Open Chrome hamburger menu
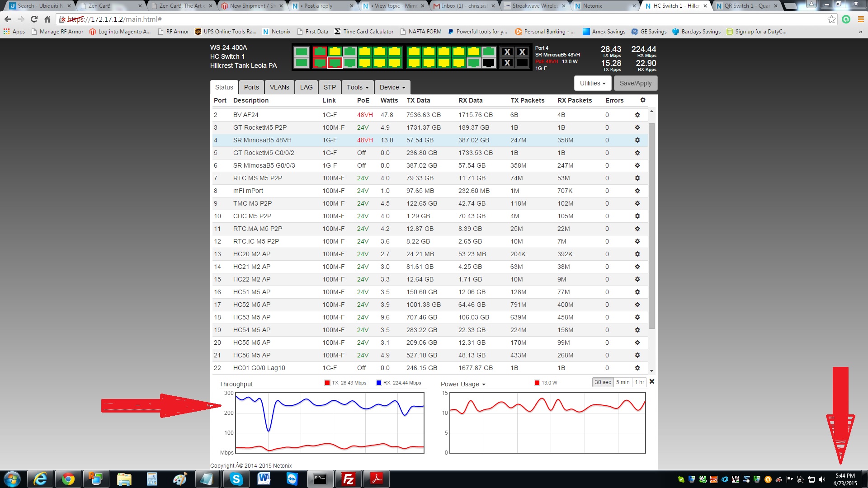This screenshot has height=488, width=868. pyautogui.click(x=861, y=19)
